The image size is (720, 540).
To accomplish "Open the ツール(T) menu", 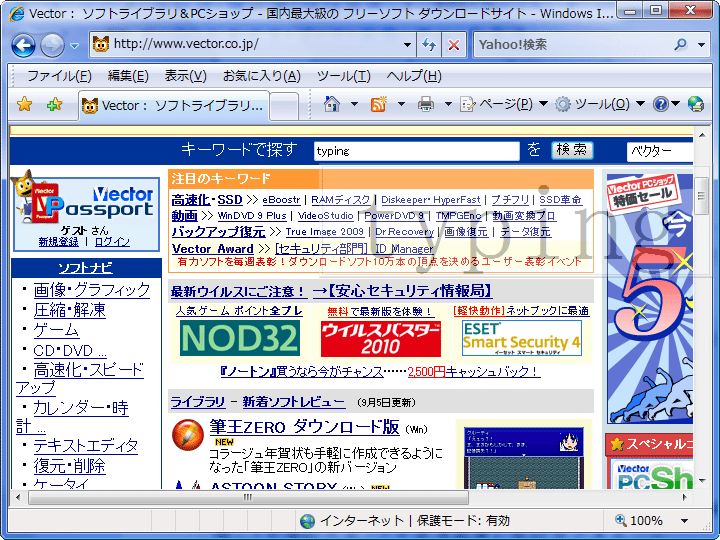I will coord(343,76).
